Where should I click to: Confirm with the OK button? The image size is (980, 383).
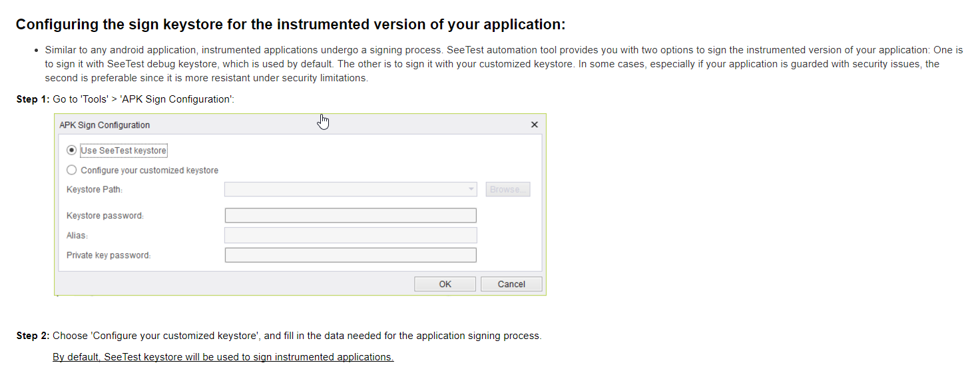[x=445, y=284]
